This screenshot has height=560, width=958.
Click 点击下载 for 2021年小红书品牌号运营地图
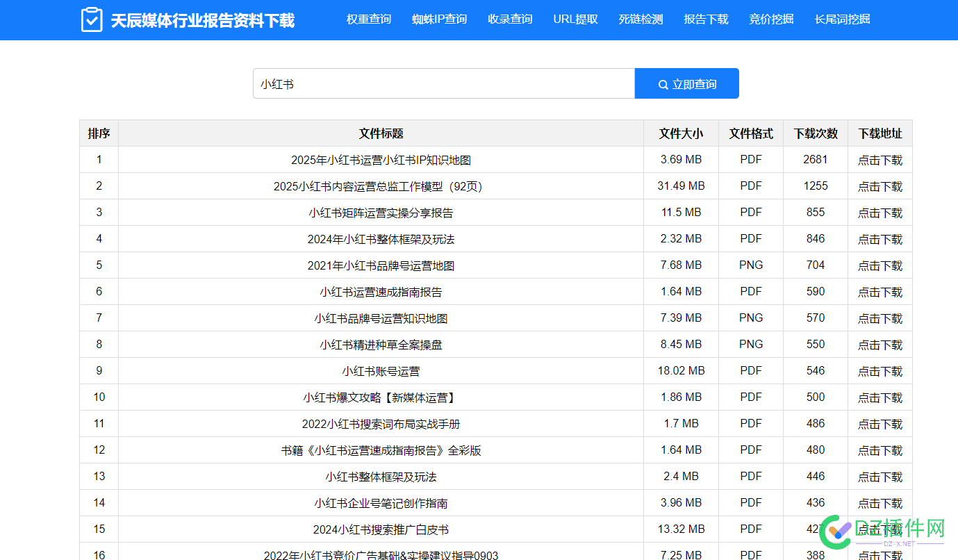click(880, 265)
